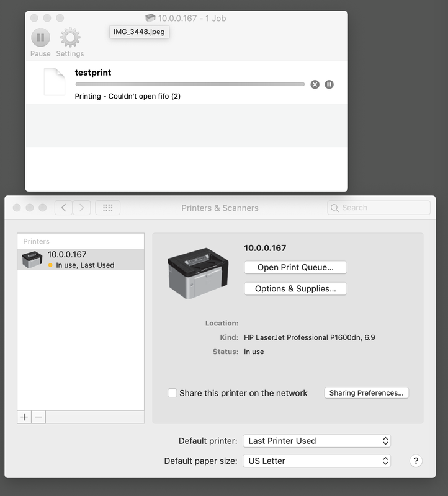Open the print queue Settings gear

click(x=70, y=37)
